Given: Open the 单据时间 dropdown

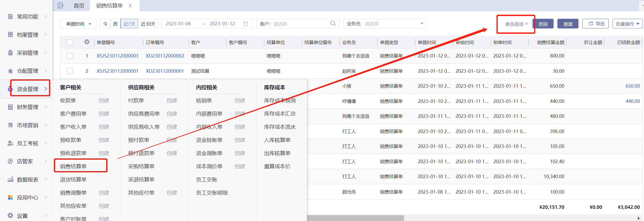Looking at the screenshot, I should pyautogui.click(x=78, y=24).
